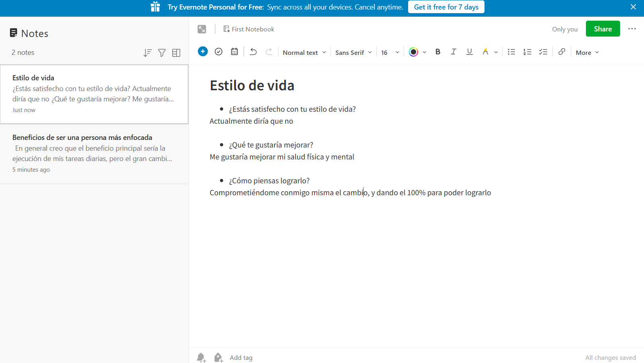Click the Comprometiéndome conmigo misma line
Image resolution: width=644 pixels, height=363 pixels.
tap(350, 193)
